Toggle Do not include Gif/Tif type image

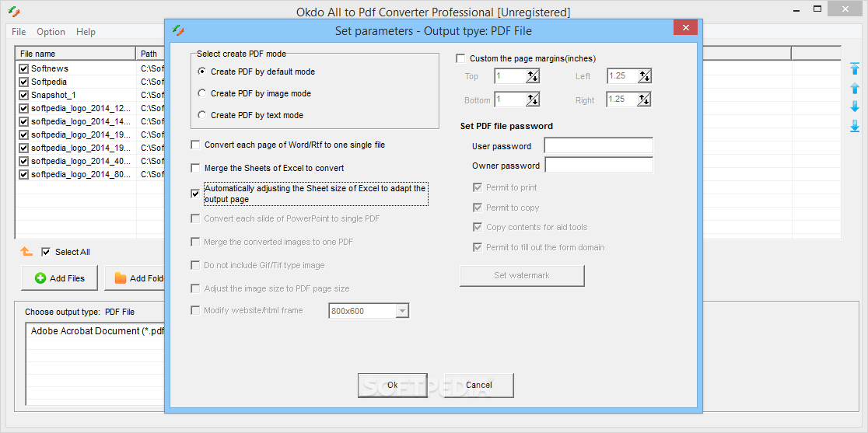(x=195, y=265)
